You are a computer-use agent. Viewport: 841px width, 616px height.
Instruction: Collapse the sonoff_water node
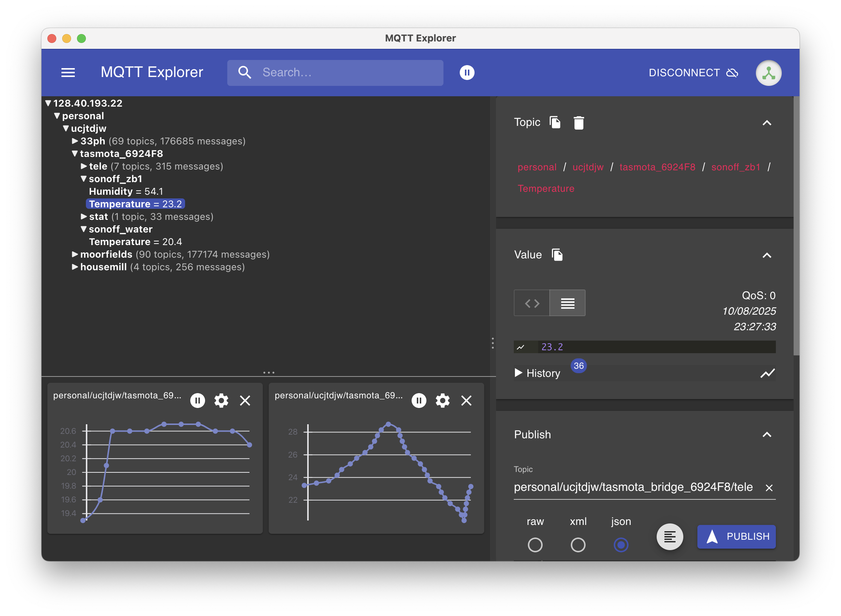pyautogui.click(x=84, y=229)
